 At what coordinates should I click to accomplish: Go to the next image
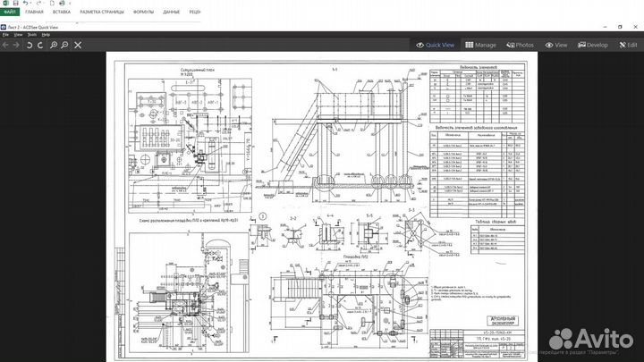17,44
